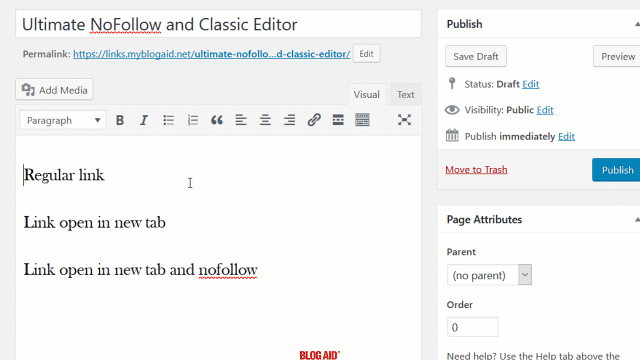Click the permalink Edit button

click(366, 54)
